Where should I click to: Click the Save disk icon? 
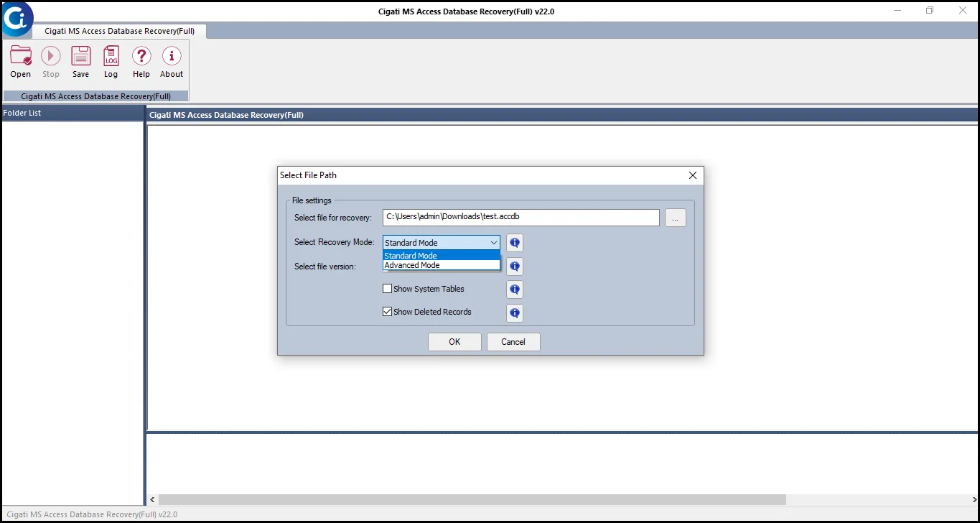click(81, 57)
